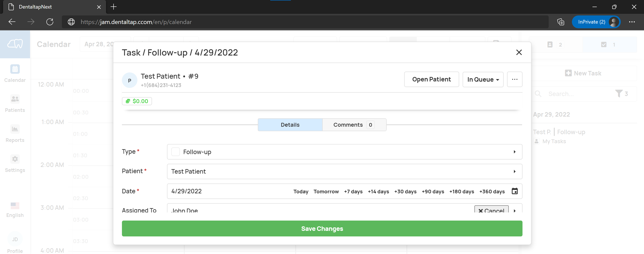Set date to Tomorrow shortcut
This screenshot has width=644, height=254.
point(326,191)
